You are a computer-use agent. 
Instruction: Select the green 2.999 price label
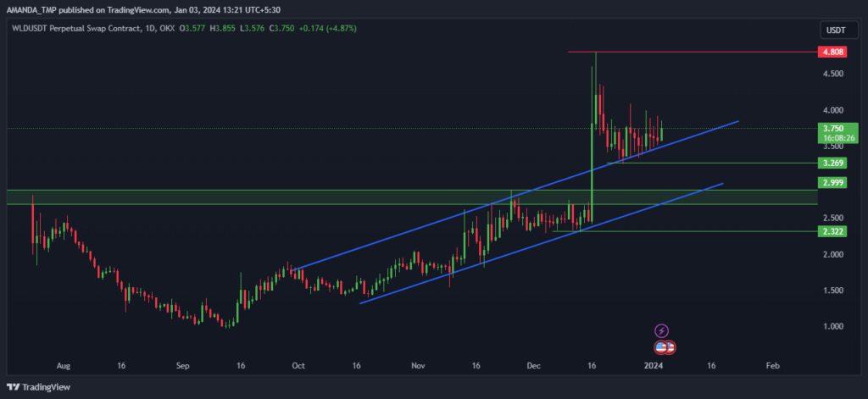[832, 182]
